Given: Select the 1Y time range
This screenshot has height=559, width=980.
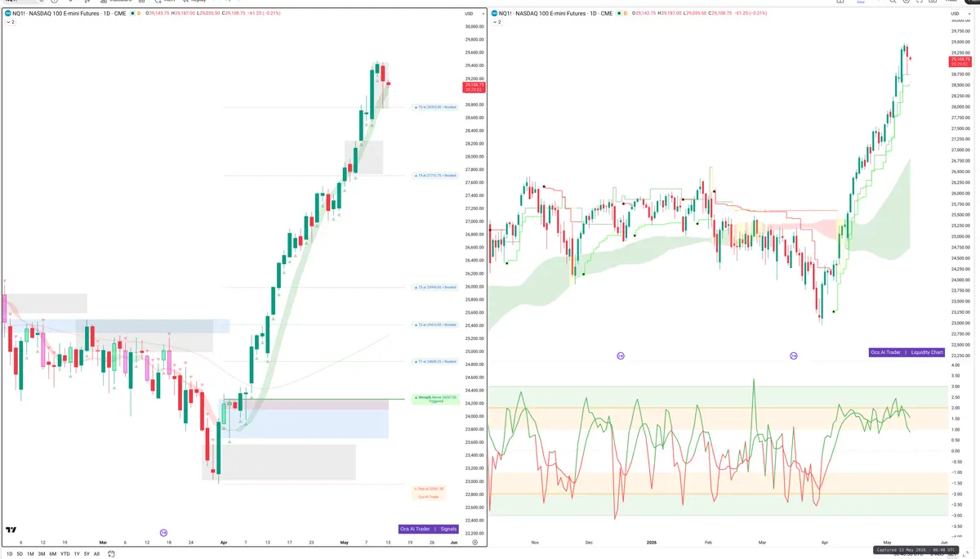Looking at the screenshot, I should click(76, 553).
